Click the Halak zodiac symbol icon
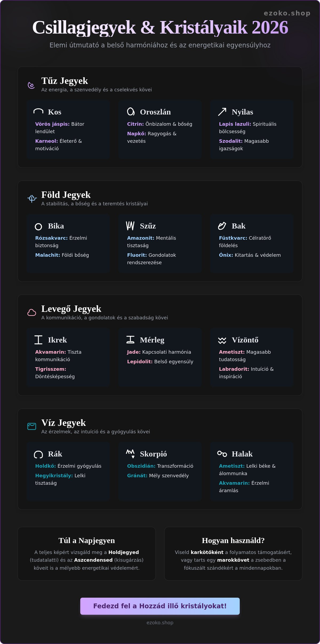Image resolution: width=320 pixels, height=644 pixels. (222, 454)
